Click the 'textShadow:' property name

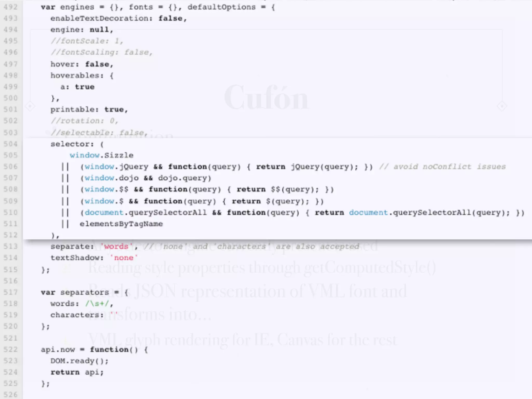click(x=77, y=258)
